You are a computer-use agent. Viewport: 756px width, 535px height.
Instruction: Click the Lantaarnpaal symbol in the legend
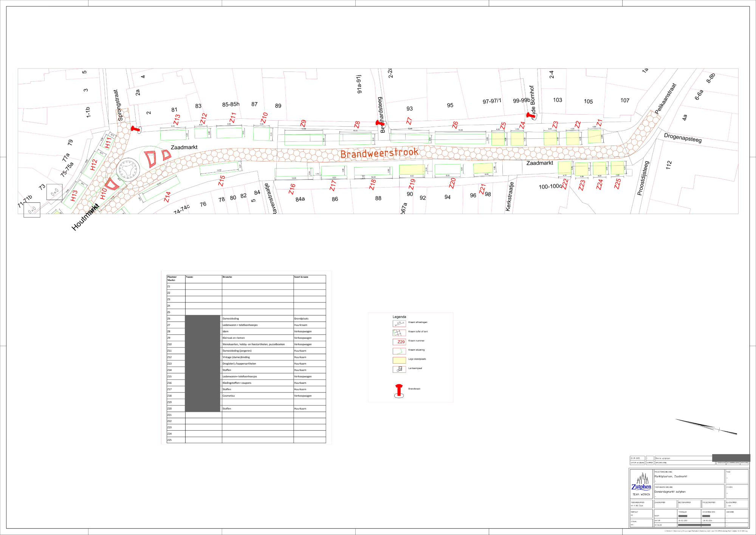click(x=399, y=369)
